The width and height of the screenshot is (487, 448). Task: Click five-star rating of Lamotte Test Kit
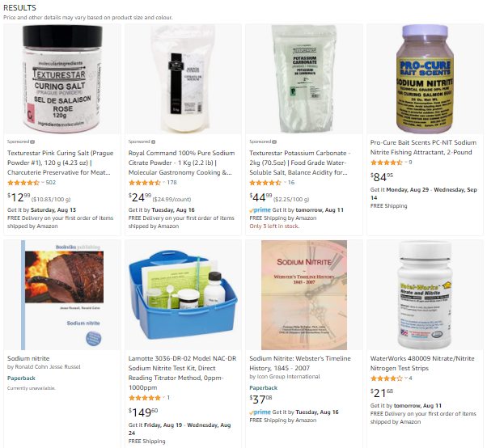click(145, 398)
